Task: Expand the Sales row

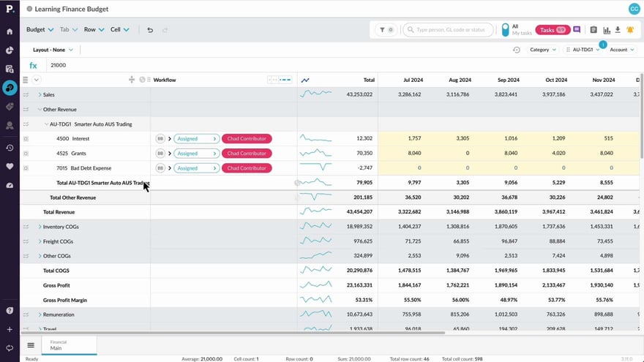Action: coord(40,95)
